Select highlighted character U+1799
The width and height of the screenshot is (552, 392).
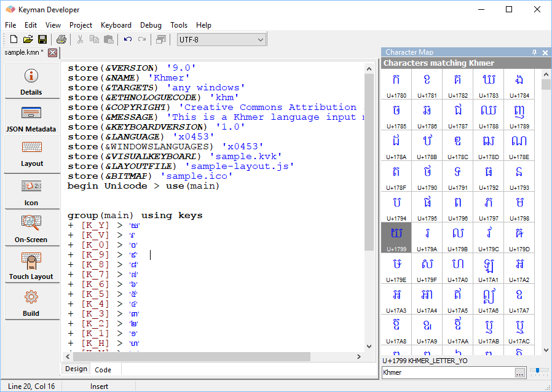pyautogui.click(x=396, y=238)
